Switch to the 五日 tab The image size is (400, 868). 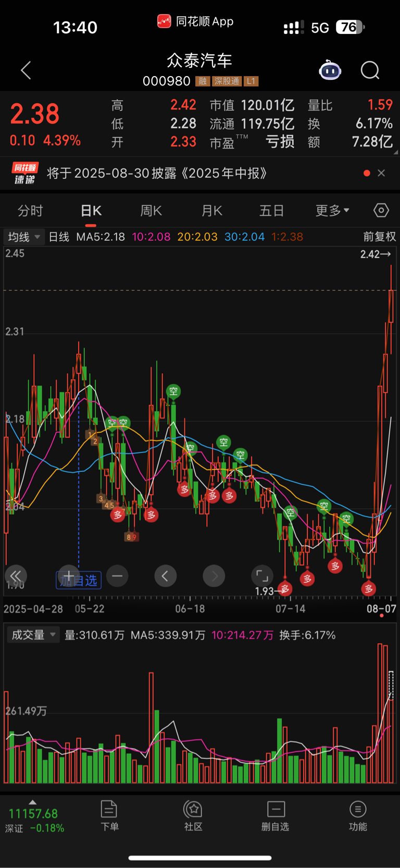(x=272, y=211)
